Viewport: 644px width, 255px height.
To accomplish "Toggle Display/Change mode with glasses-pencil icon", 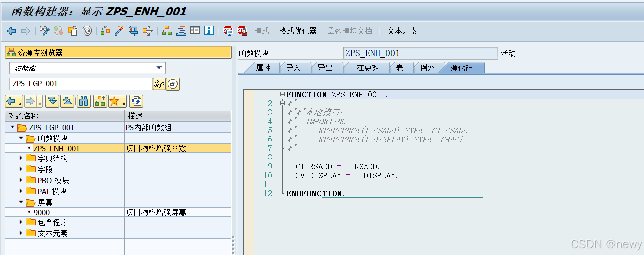I will [x=45, y=31].
